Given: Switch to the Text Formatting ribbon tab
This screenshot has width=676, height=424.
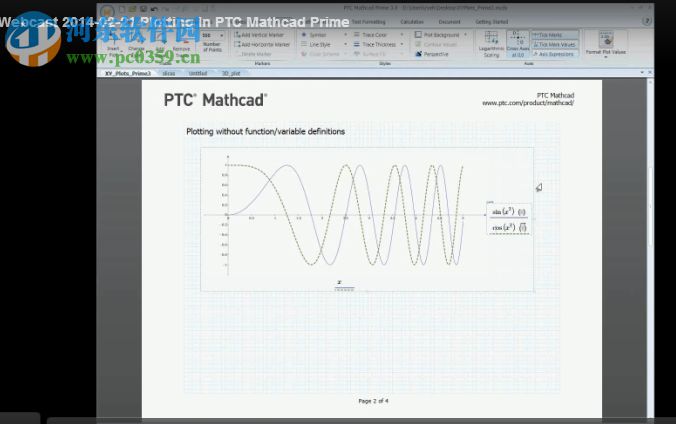Looking at the screenshot, I should (x=369, y=22).
